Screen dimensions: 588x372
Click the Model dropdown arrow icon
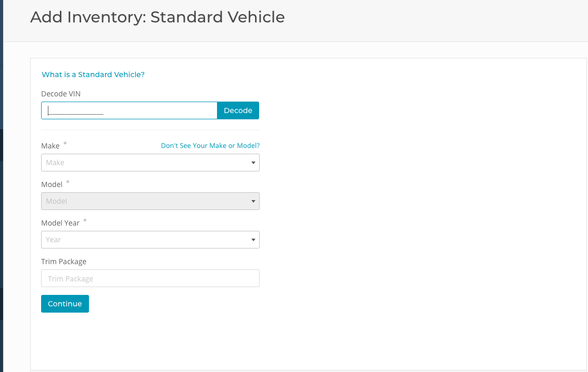pos(253,202)
